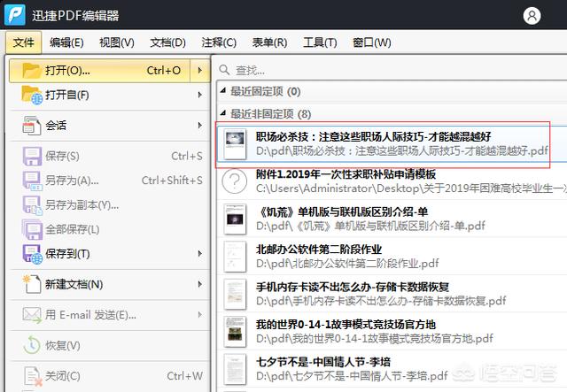Choose 恢复(V) menu entry
Image resolution: width=567 pixels, height=392 pixels.
[109, 345]
